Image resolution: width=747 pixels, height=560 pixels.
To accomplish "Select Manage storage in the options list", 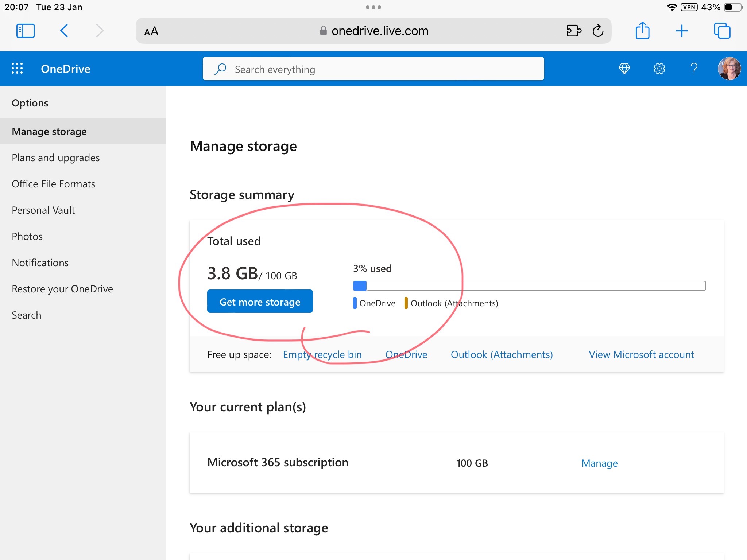I will point(83,131).
